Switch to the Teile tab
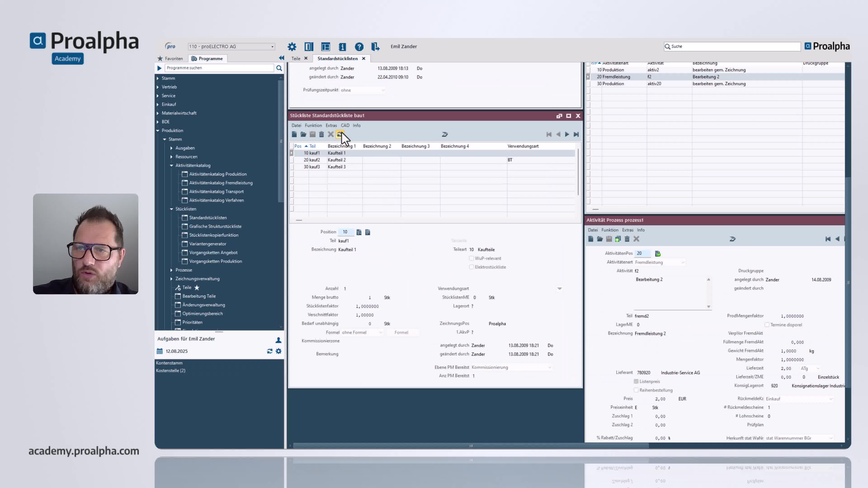Viewport: 868px width, 488px height. point(296,58)
